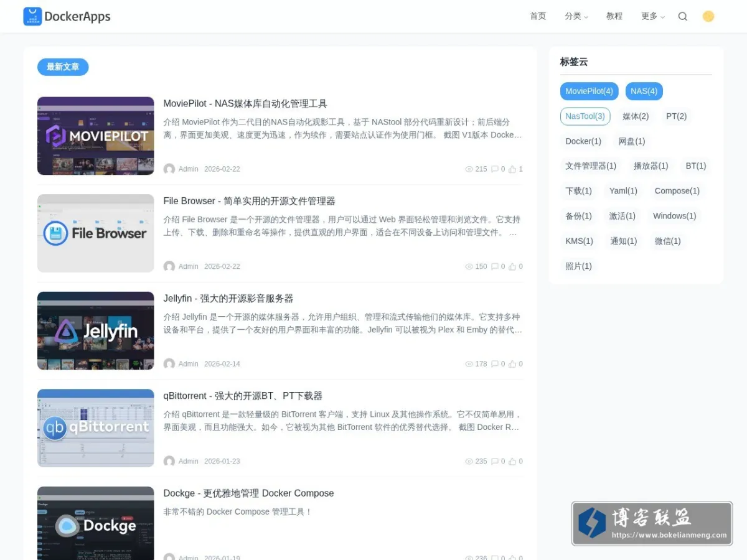Click the DockerApps logo icon
This screenshot has height=560, width=747.
[32, 17]
